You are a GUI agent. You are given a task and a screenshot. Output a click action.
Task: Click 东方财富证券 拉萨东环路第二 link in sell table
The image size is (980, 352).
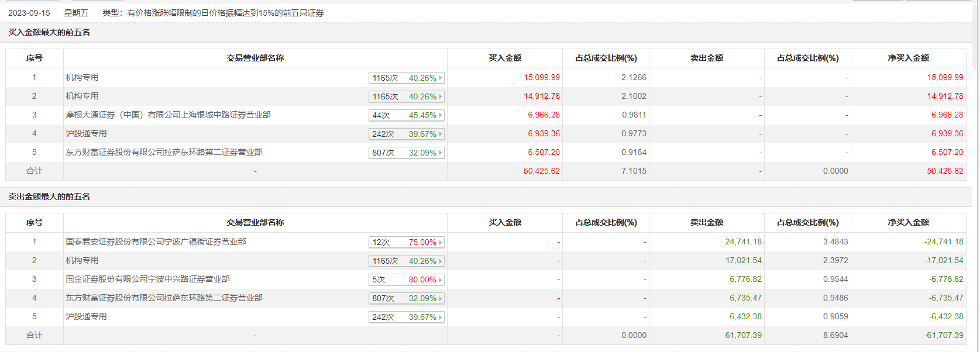[x=164, y=298]
